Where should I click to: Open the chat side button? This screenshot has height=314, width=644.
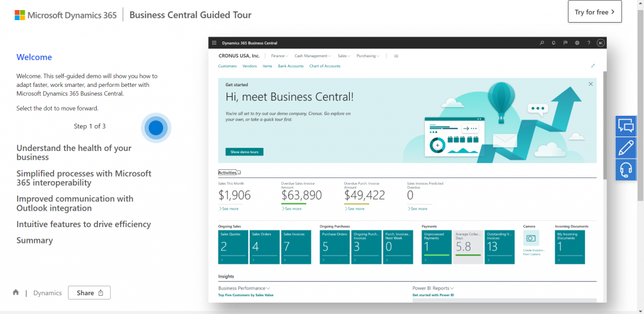point(626,126)
